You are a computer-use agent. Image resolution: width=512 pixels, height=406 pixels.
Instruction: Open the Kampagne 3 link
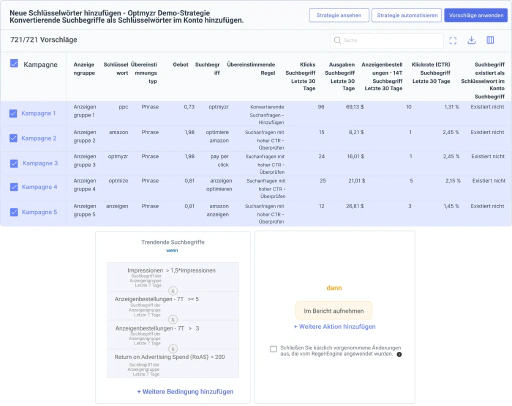coord(40,163)
